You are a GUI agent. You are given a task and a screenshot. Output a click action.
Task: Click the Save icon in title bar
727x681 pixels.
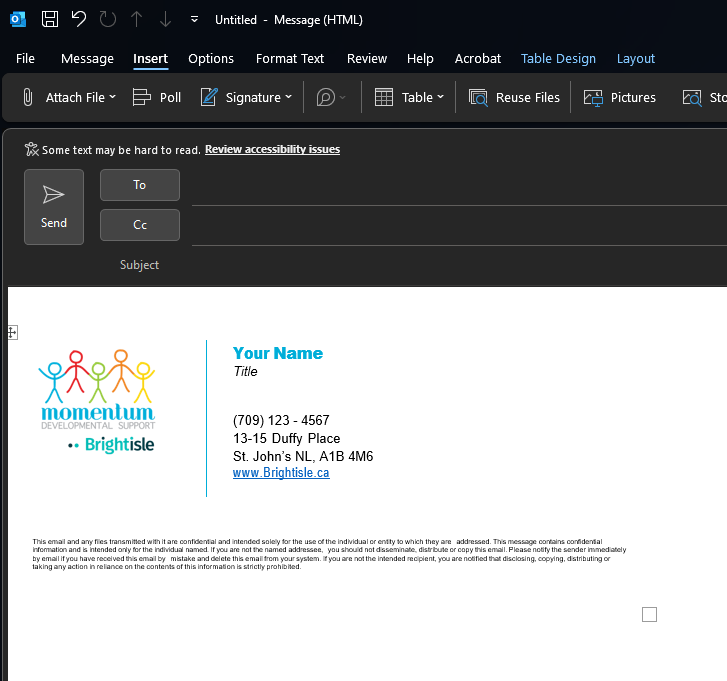(x=50, y=19)
